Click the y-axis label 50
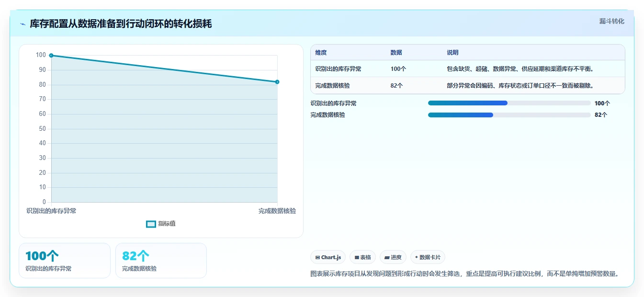 pos(43,128)
